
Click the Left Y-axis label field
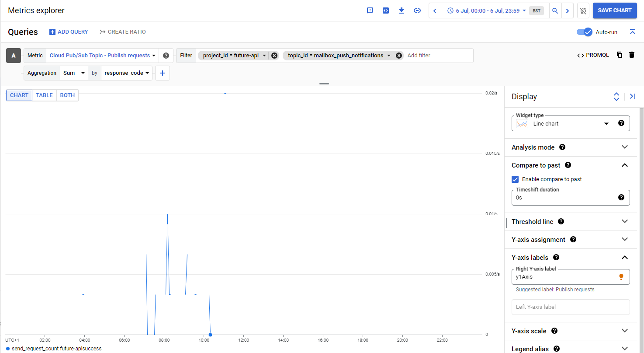pos(570,307)
